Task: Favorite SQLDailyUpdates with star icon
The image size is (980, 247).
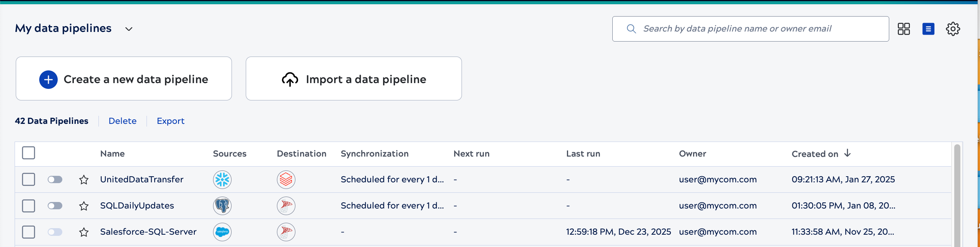Action: (84, 206)
